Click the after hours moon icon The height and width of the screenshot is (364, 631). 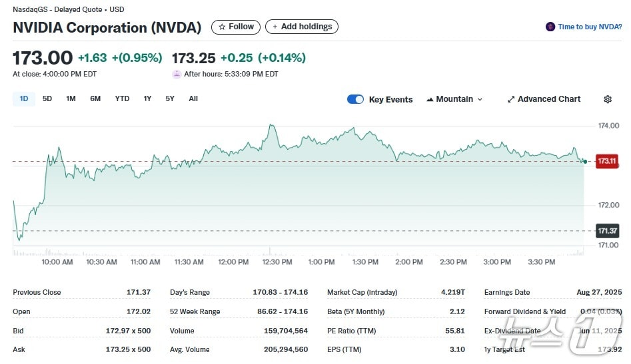point(177,75)
